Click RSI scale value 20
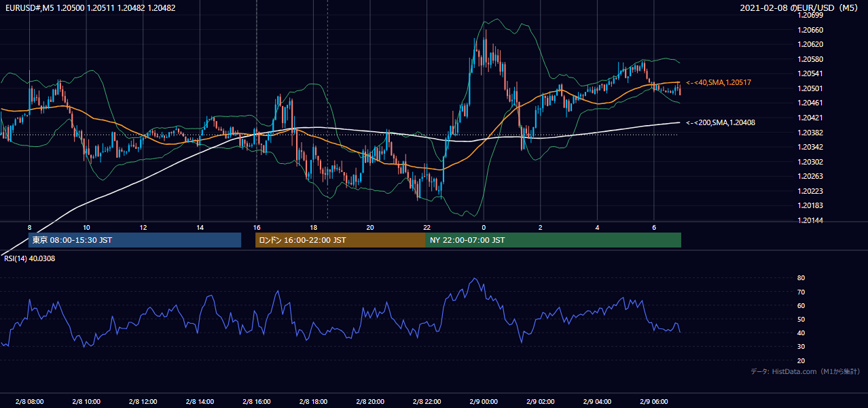The width and height of the screenshot is (868, 408). pyautogui.click(x=801, y=361)
